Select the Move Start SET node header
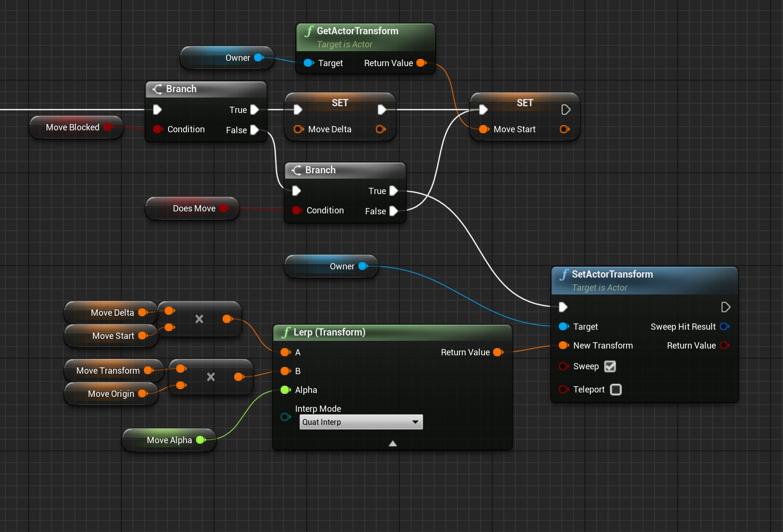The width and height of the screenshot is (783, 532). pos(525,102)
